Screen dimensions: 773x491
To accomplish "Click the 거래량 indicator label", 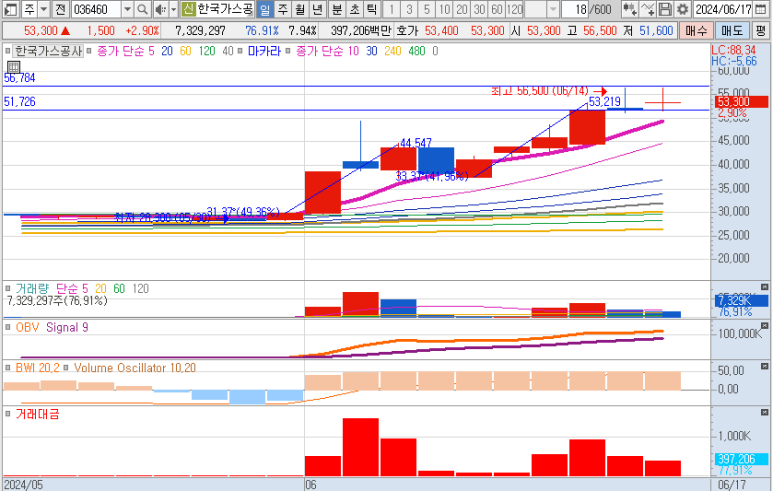I will (x=32, y=288).
